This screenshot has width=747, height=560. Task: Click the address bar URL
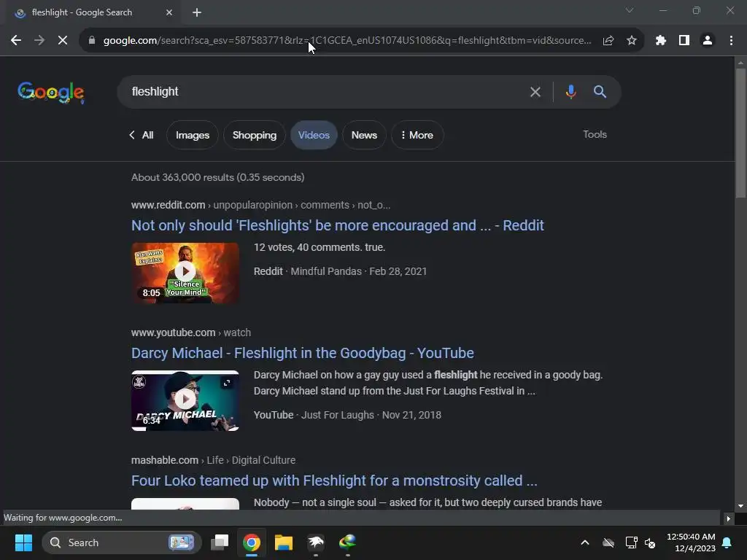347,41
